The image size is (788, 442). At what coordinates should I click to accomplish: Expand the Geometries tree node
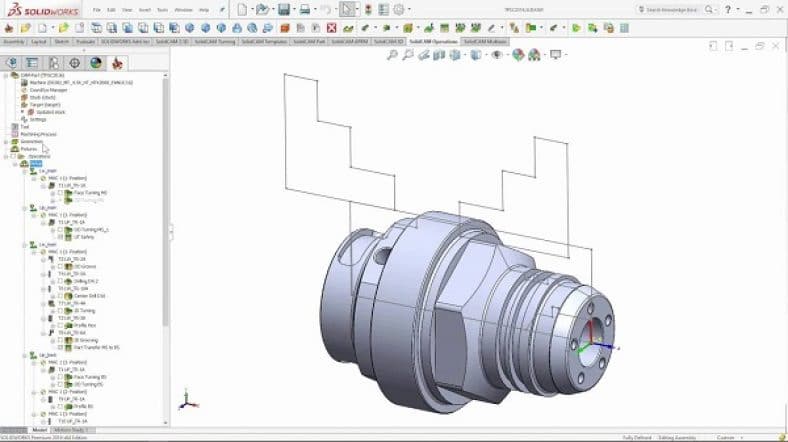click(x=6, y=142)
